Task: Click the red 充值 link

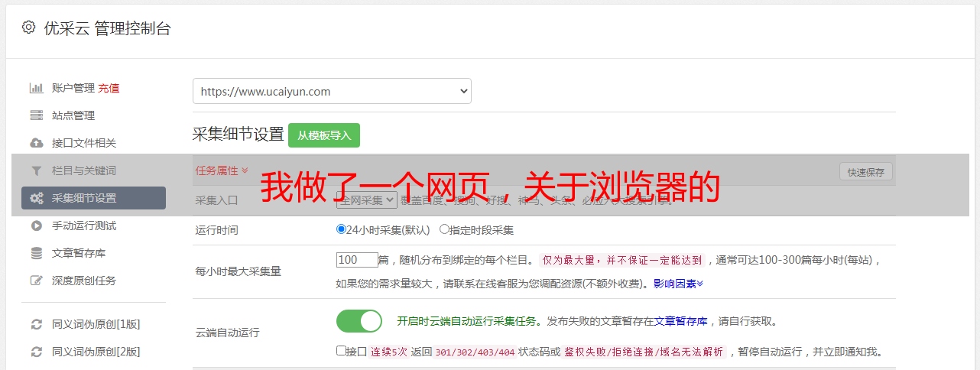Action: (x=109, y=88)
